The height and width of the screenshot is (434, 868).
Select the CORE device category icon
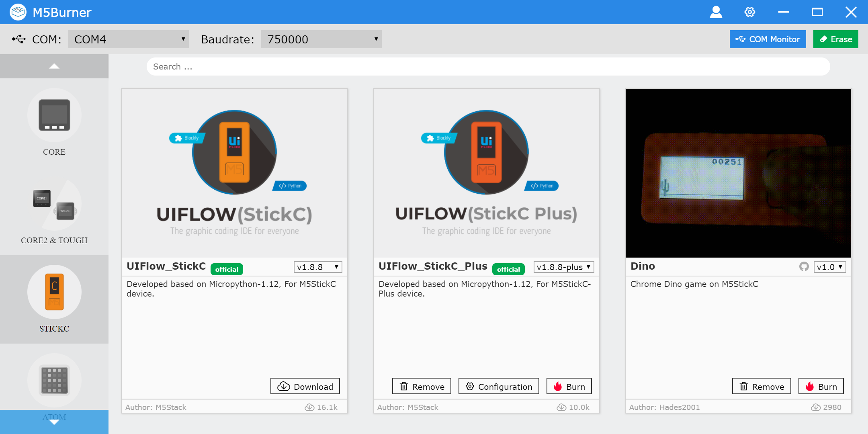pyautogui.click(x=54, y=115)
